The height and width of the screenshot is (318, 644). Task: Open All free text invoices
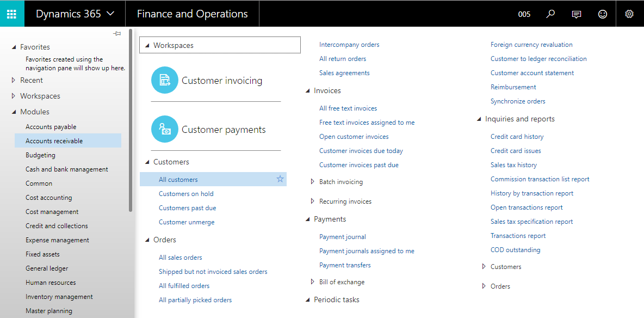348,108
